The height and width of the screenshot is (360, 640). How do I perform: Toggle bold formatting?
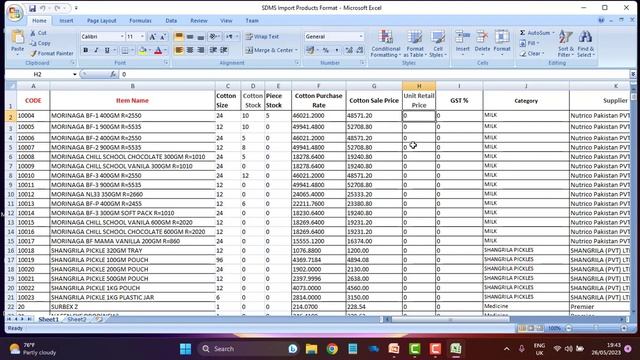[86, 50]
